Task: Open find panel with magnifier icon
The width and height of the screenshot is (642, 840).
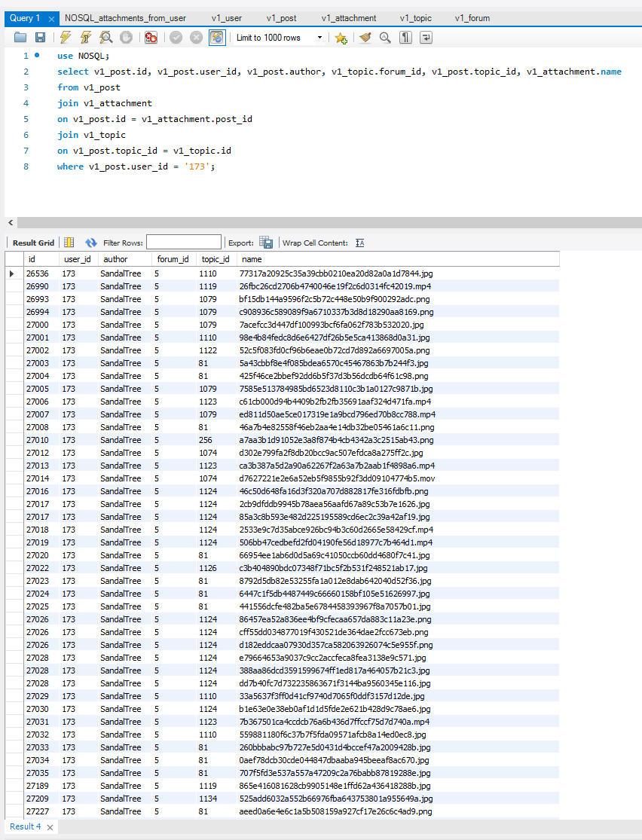Action: pyautogui.click(x=385, y=38)
